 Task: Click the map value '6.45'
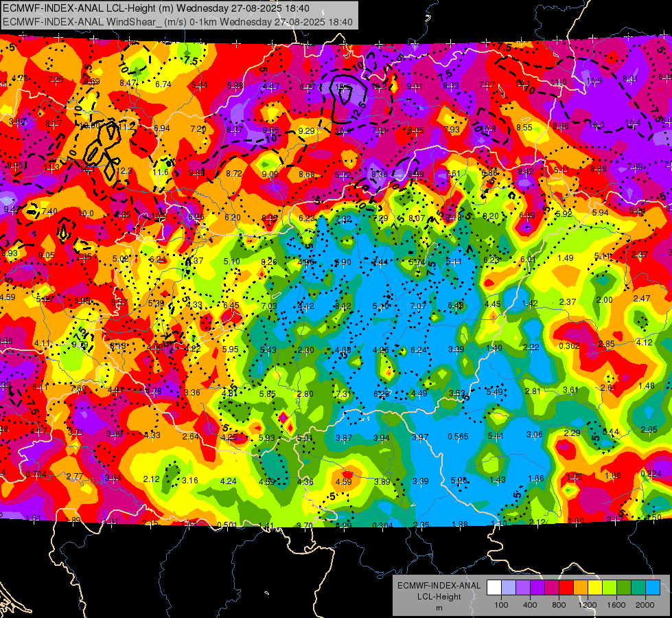pyautogui.click(x=231, y=305)
